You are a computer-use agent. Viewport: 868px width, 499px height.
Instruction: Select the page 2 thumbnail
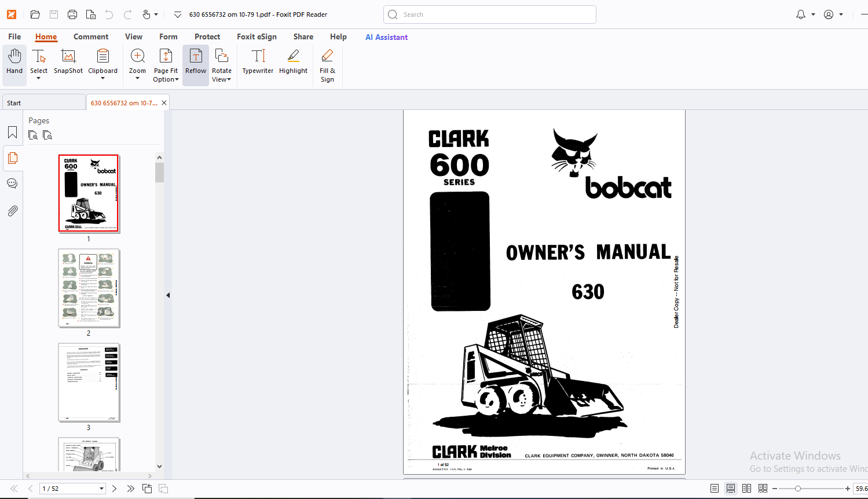click(89, 288)
